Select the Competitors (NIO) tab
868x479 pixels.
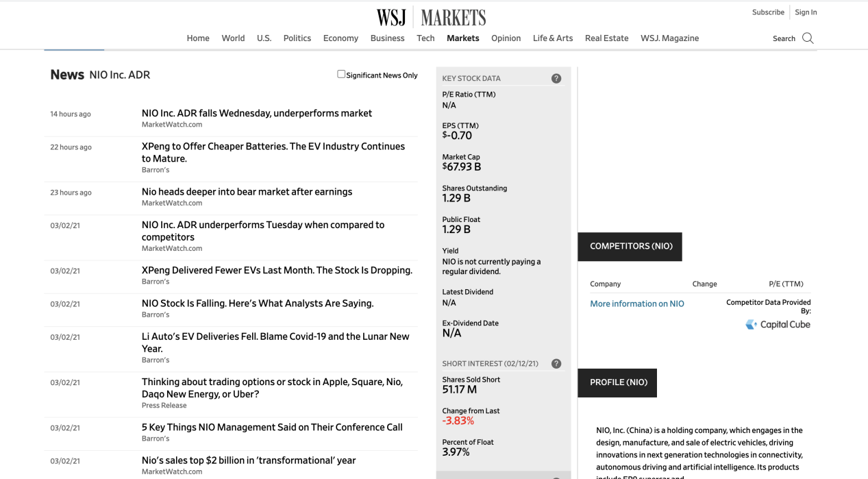630,246
